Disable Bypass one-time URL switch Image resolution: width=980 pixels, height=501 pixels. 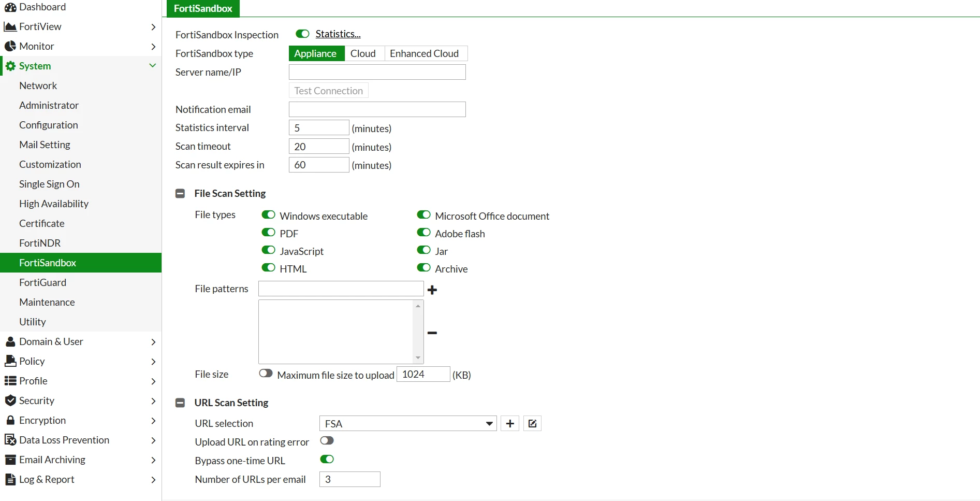pos(327,459)
